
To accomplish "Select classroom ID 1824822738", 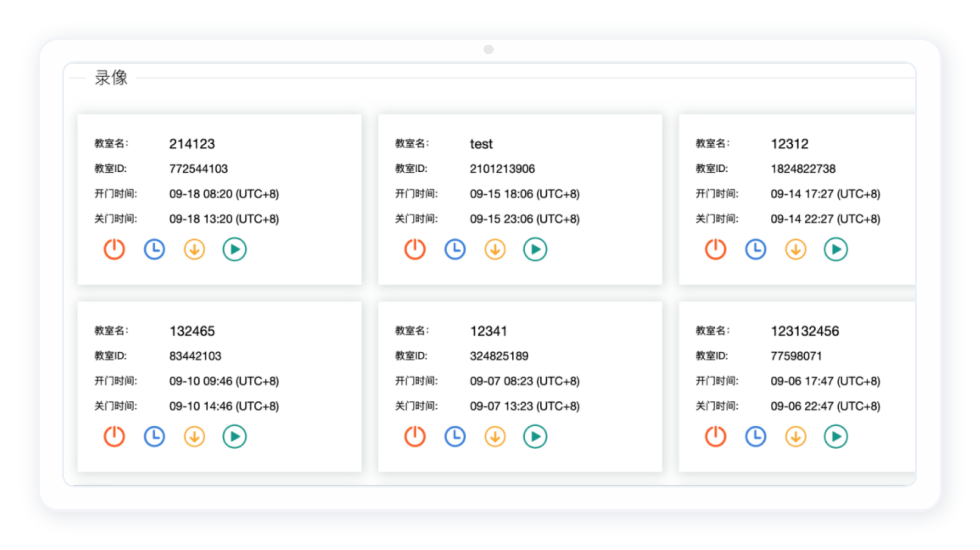I will click(803, 169).
